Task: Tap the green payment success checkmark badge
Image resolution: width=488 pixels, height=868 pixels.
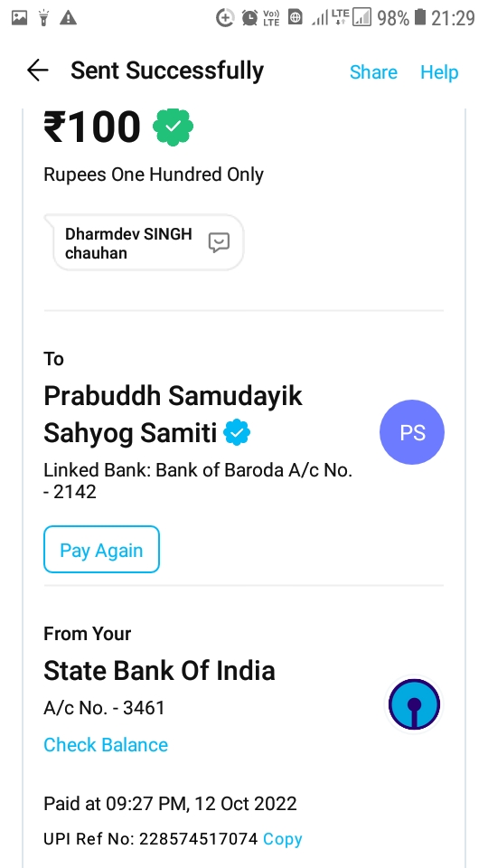Action: click(x=173, y=127)
